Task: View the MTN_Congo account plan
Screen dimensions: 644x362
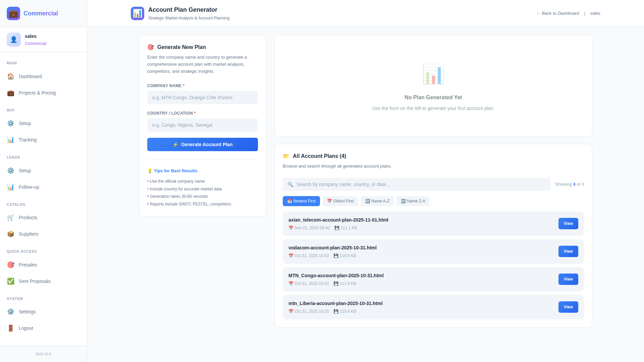Action: pyautogui.click(x=568, y=279)
